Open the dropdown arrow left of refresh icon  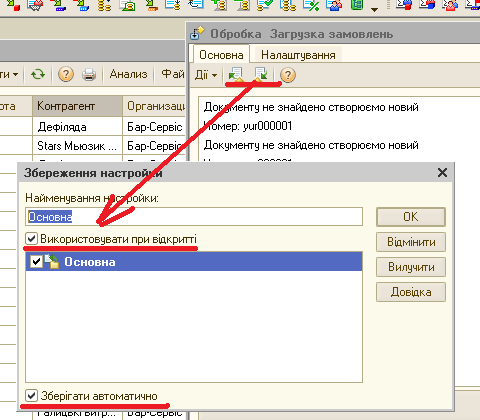point(15,74)
